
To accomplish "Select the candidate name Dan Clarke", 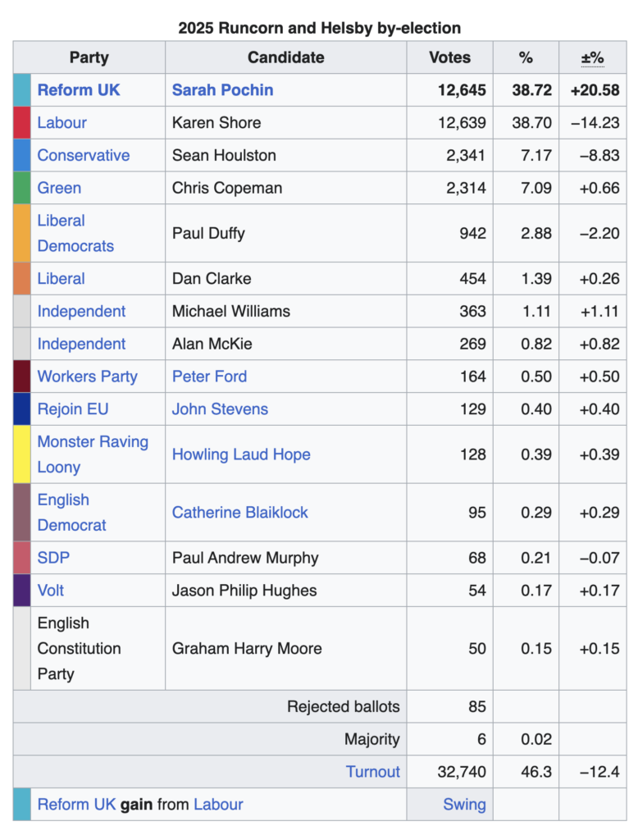I will coord(212,279).
